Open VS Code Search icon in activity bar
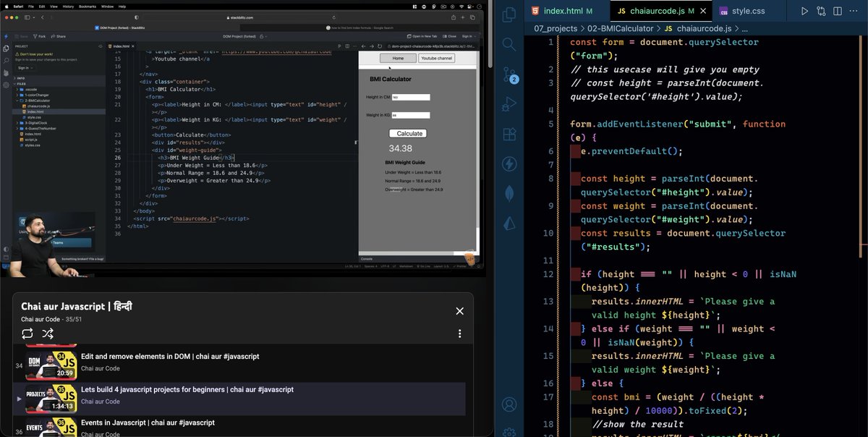Screen dimensions: 868x437 tap(509, 44)
